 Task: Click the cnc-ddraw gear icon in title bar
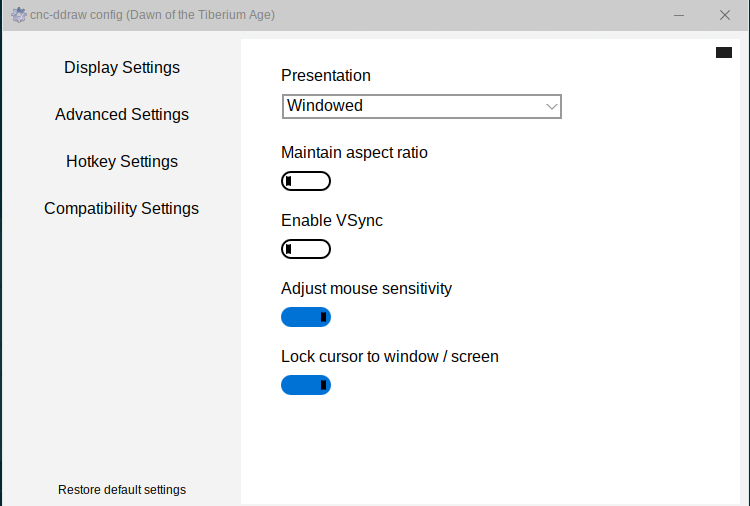click(x=19, y=15)
